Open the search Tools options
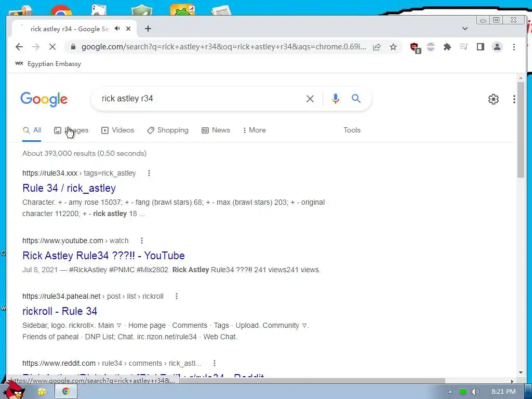The image size is (532, 399). pos(352,130)
